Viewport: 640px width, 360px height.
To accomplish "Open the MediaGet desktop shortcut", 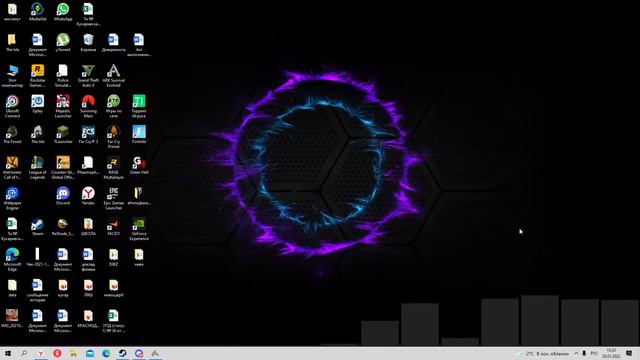I will click(38, 12).
